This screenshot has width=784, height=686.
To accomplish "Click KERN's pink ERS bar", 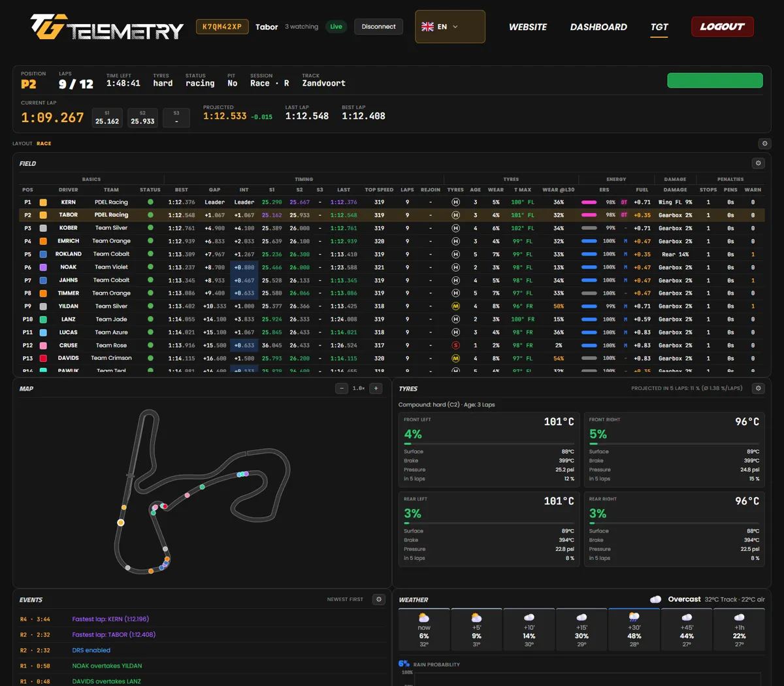I will coord(589,203).
